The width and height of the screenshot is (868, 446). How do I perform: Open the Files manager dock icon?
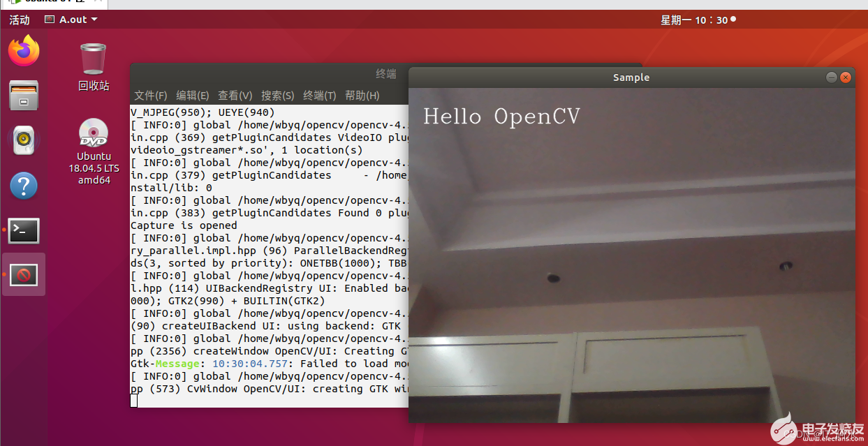coord(24,96)
